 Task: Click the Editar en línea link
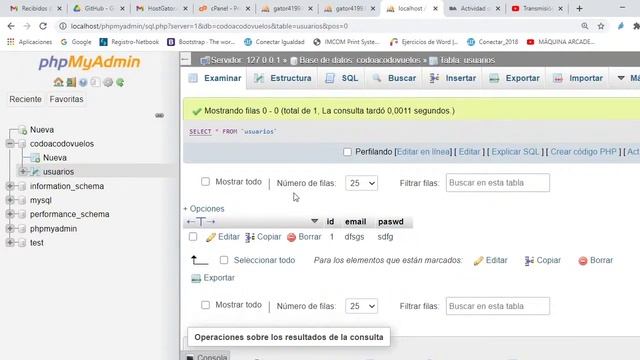pyautogui.click(x=423, y=152)
